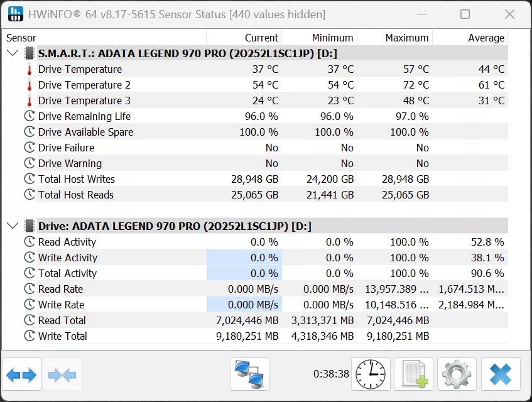532x402 pixels.
Task: Click the collapse columns inward-arrows button
Action: 62,374
